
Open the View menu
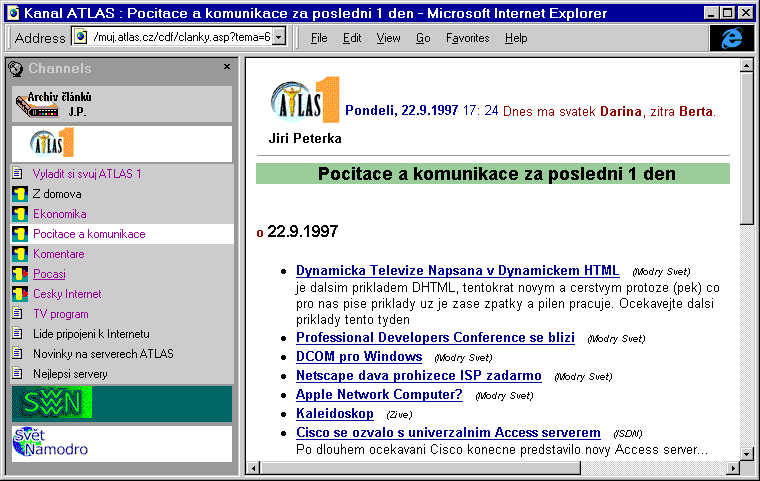point(388,38)
